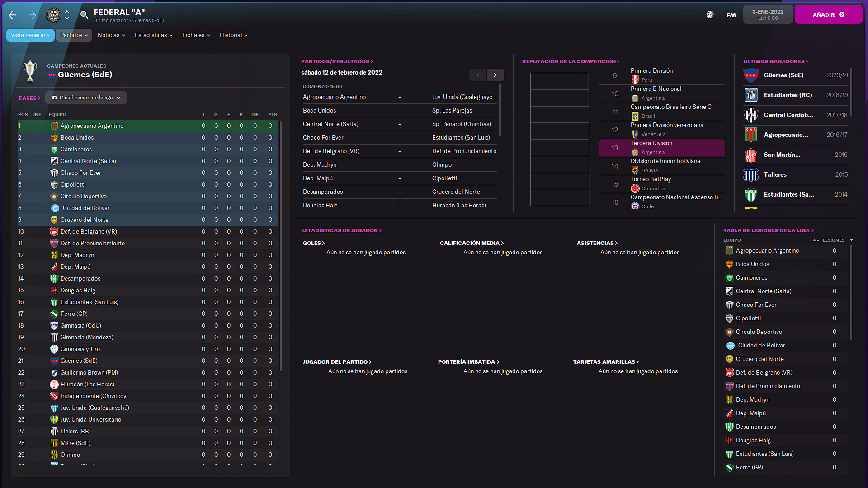Open the Calificación media link
The width and height of the screenshot is (868, 488).
pyautogui.click(x=472, y=243)
